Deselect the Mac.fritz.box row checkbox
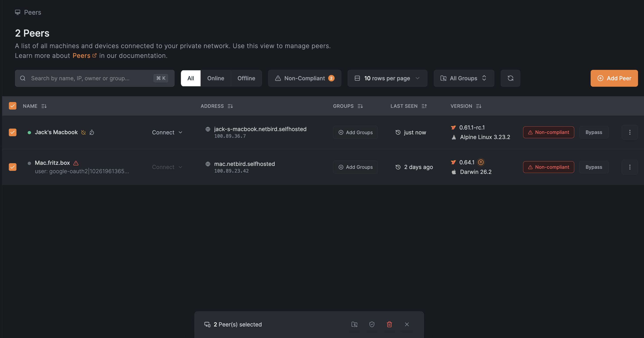 (x=12, y=167)
